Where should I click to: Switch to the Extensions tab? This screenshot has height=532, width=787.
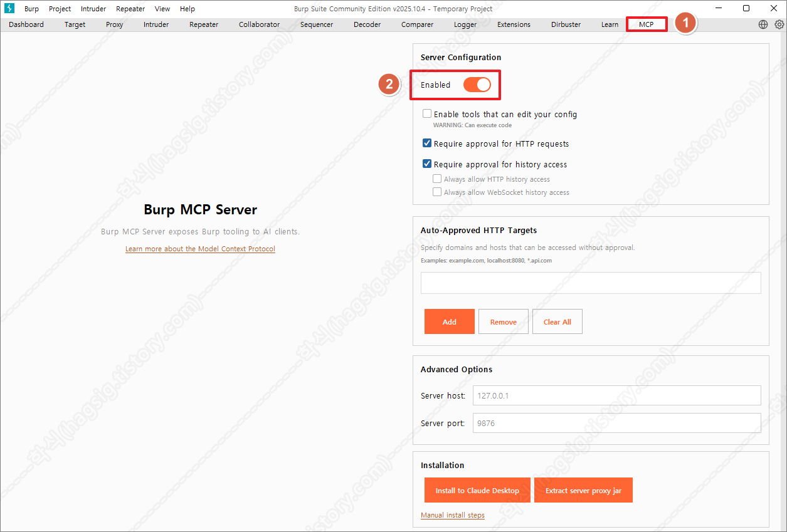pyautogui.click(x=514, y=24)
